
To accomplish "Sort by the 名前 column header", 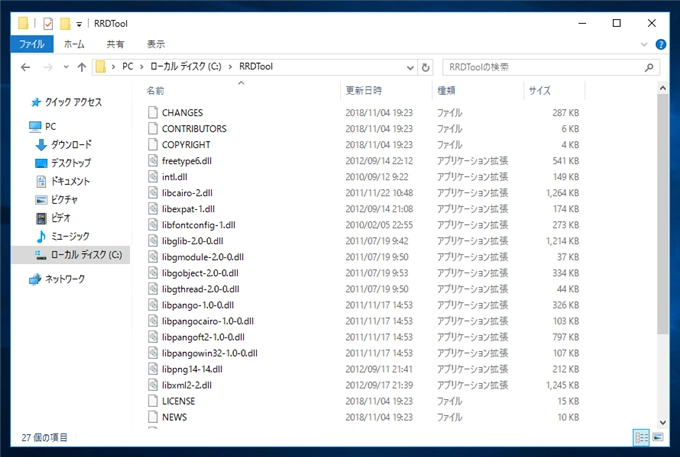I will (x=155, y=91).
